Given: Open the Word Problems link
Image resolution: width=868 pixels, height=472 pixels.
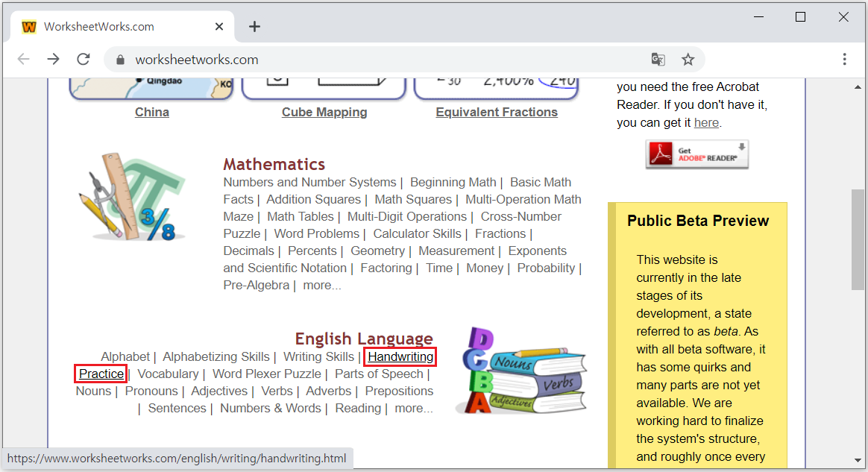Looking at the screenshot, I should [x=317, y=233].
